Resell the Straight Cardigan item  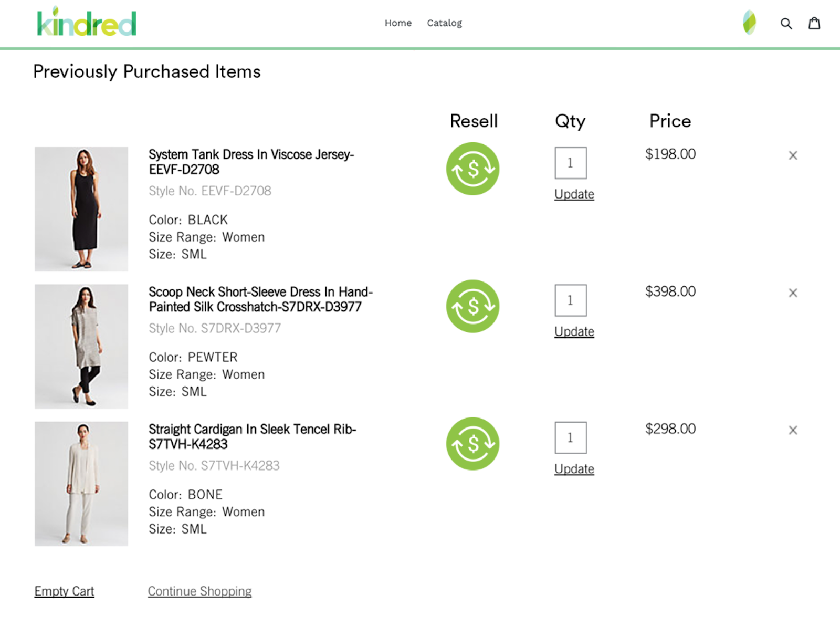click(x=472, y=444)
